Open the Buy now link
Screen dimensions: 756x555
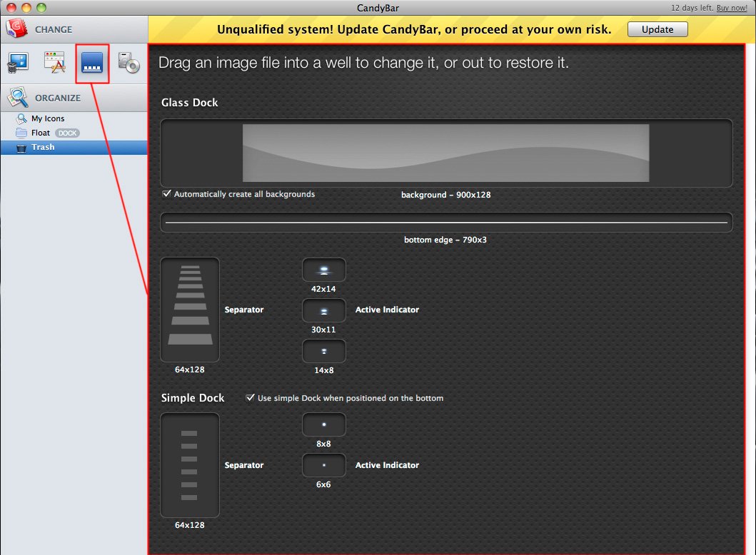732,8
